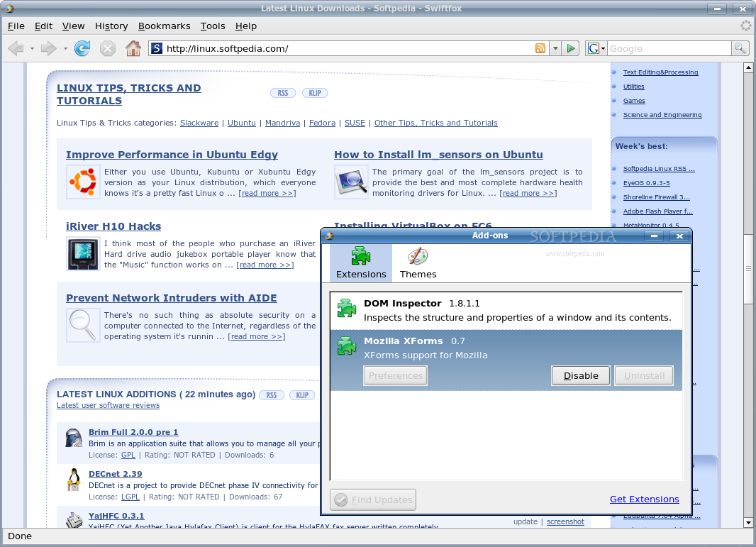Click the RSS feed icon in the address bar
The width and height of the screenshot is (756, 547).
pyautogui.click(x=540, y=48)
